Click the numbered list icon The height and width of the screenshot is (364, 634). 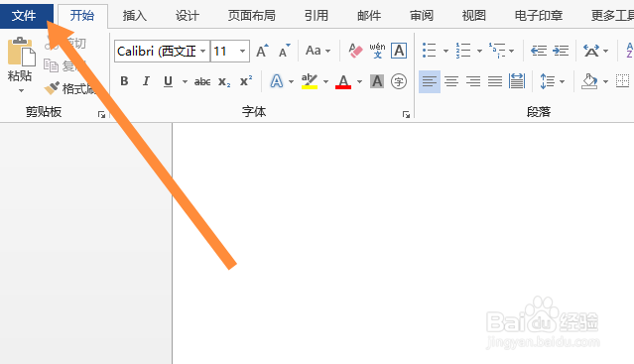point(463,51)
